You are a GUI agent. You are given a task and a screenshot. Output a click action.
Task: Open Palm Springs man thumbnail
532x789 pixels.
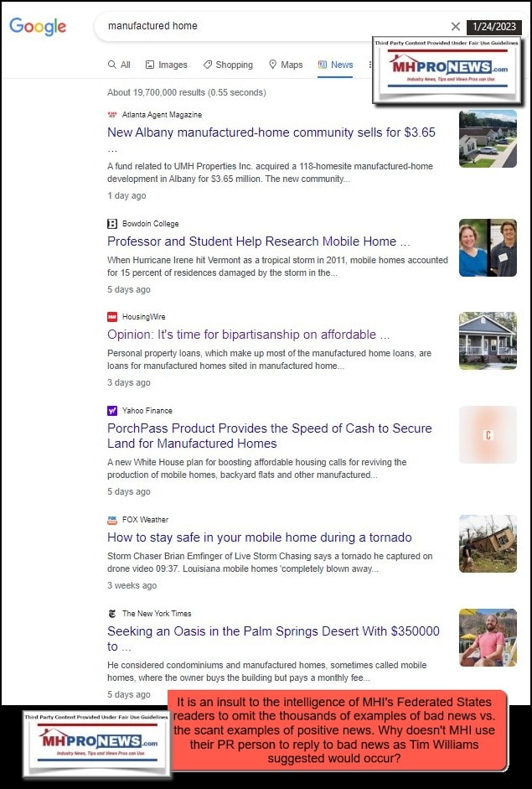click(x=488, y=637)
